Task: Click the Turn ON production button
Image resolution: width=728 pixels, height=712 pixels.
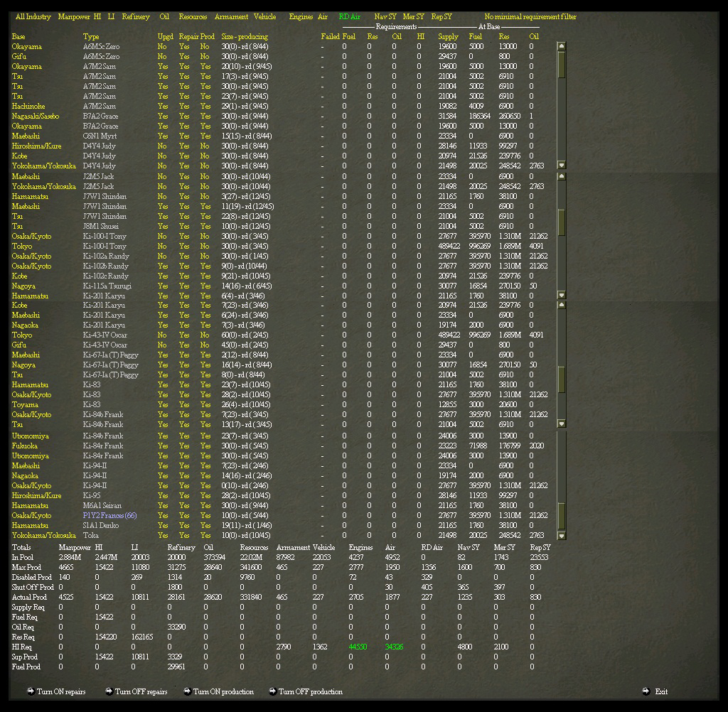Action: point(219,691)
